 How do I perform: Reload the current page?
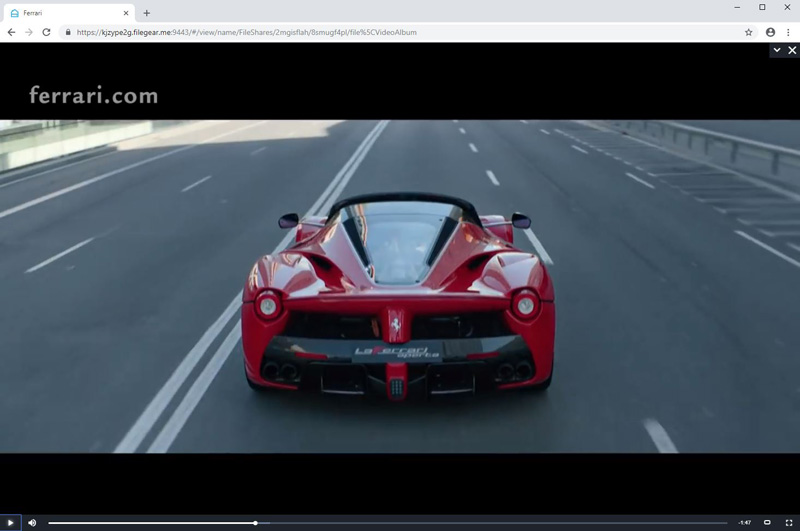pos(46,32)
